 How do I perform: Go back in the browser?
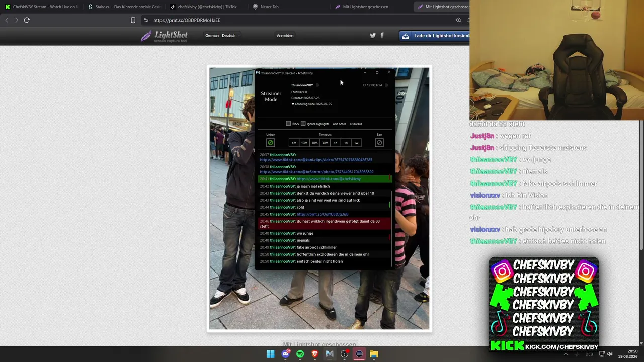[7, 20]
